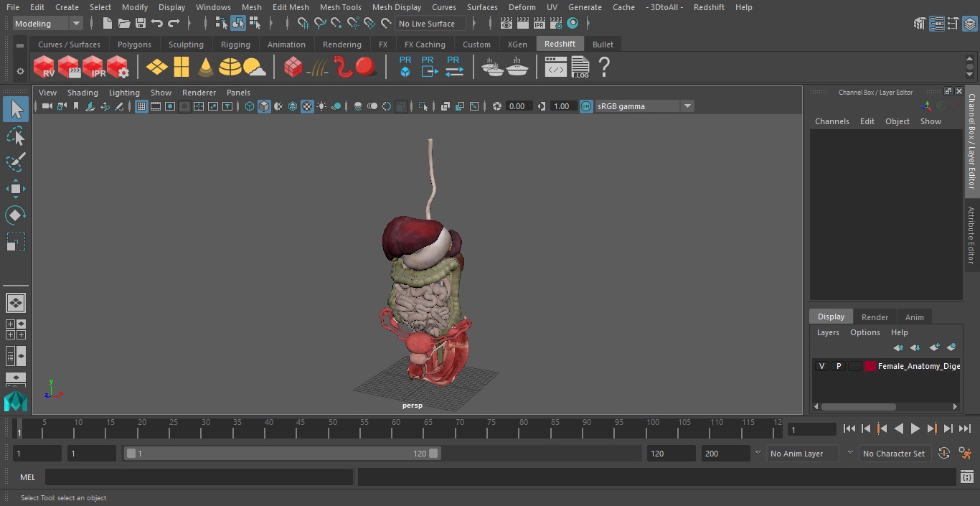Select the Redshift RV render view icon
Screen dimensions: 980x506
tap(44, 67)
